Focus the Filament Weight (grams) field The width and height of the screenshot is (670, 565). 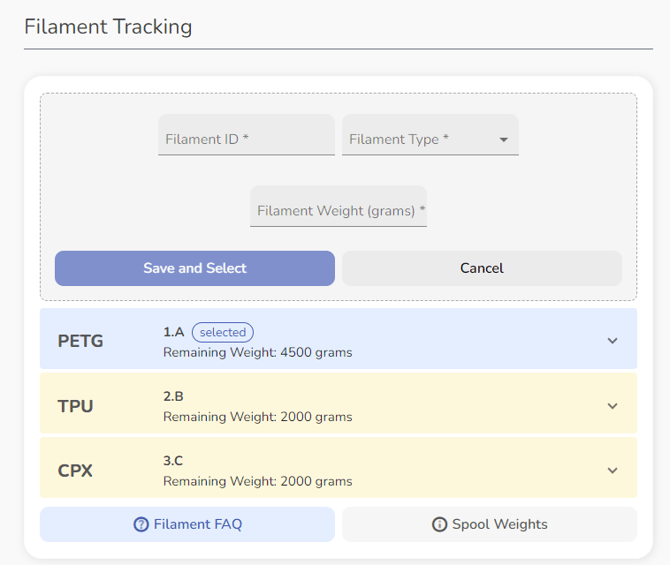click(x=338, y=211)
